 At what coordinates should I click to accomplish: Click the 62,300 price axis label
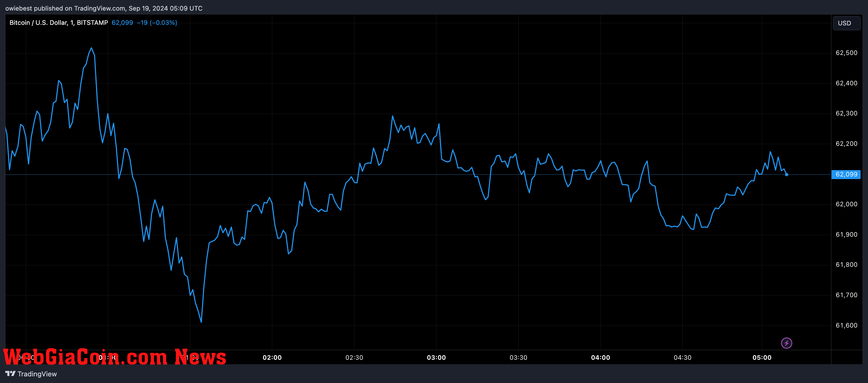pyautogui.click(x=846, y=114)
